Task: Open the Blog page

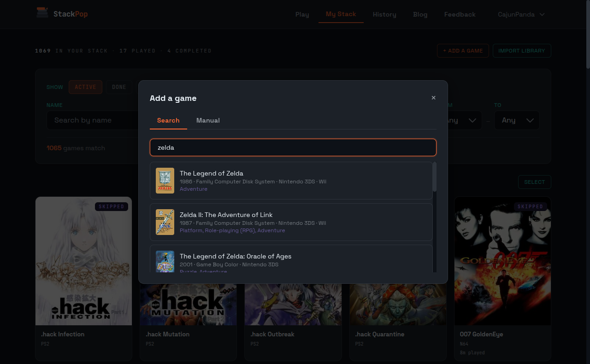Action: (420, 14)
